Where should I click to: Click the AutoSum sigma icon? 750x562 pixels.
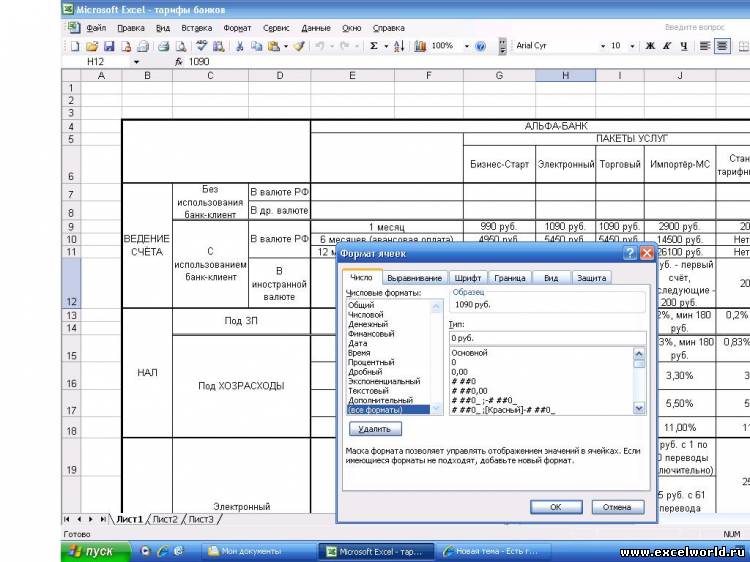point(374,46)
